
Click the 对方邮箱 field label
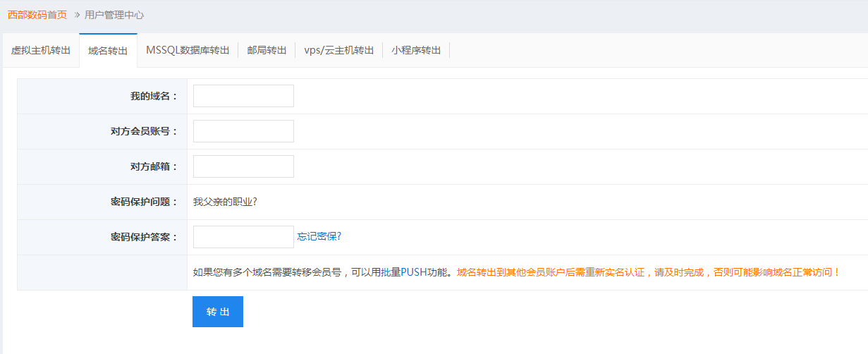(154, 166)
